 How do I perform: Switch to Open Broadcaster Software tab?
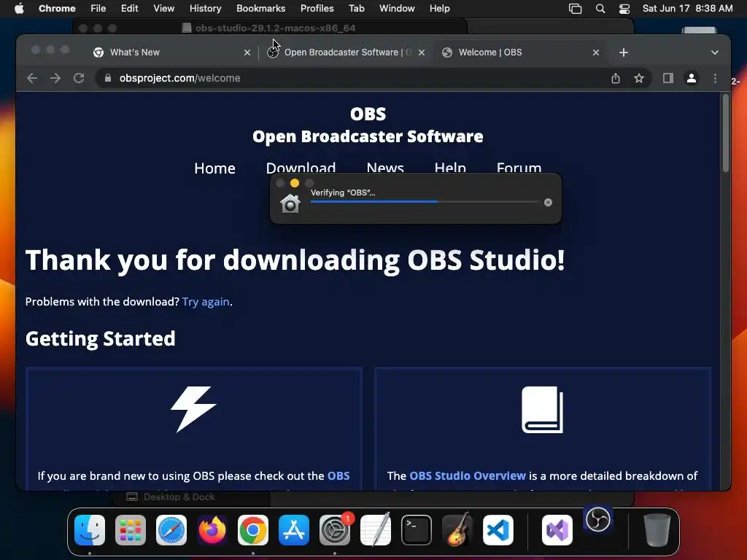347,52
